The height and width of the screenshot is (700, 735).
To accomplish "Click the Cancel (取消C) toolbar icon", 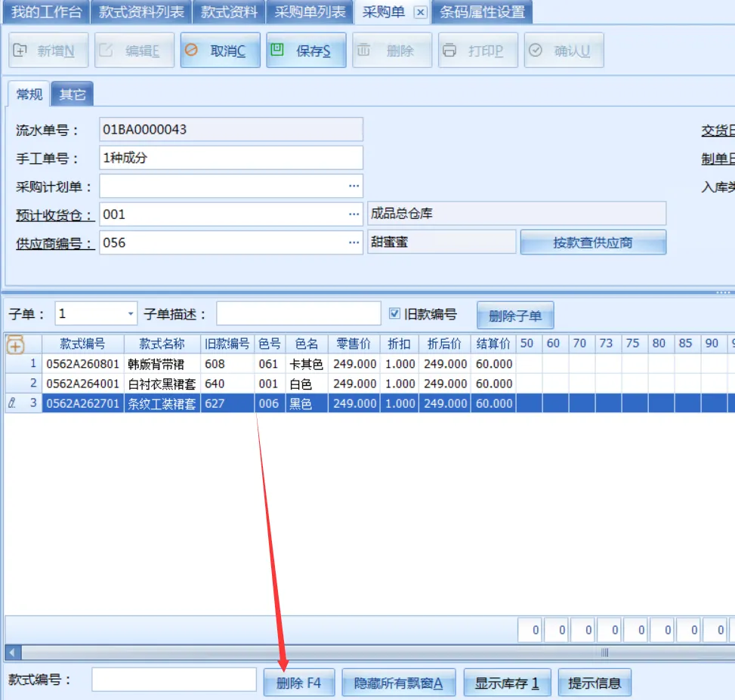I will pyautogui.click(x=192, y=51).
